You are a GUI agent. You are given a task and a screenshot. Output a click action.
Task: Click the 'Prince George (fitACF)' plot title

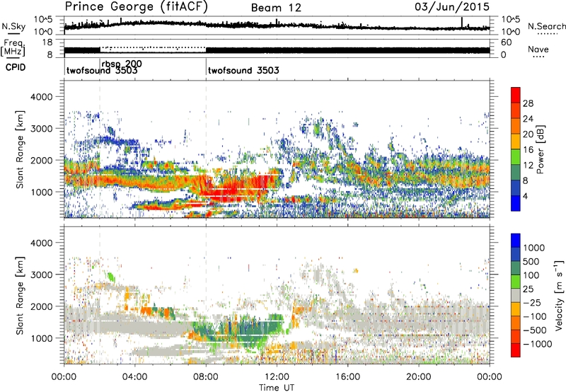pyautogui.click(x=136, y=7)
